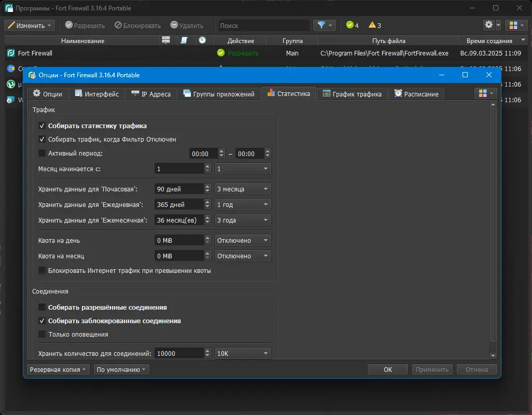Enable Собирать разрешённые соединения checkbox

click(42, 308)
